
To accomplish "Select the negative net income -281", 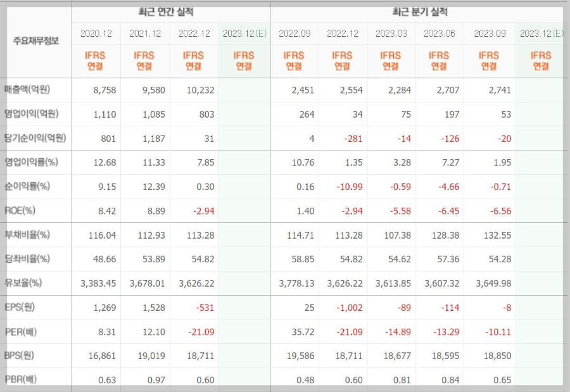I will click(353, 139).
